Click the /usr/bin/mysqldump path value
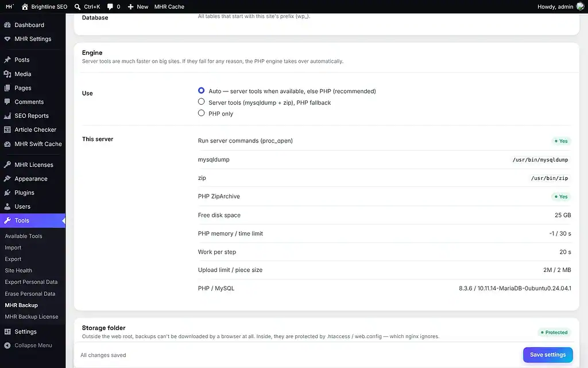Image resolution: width=588 pixels, height=368 pixels. pos(540,160)
